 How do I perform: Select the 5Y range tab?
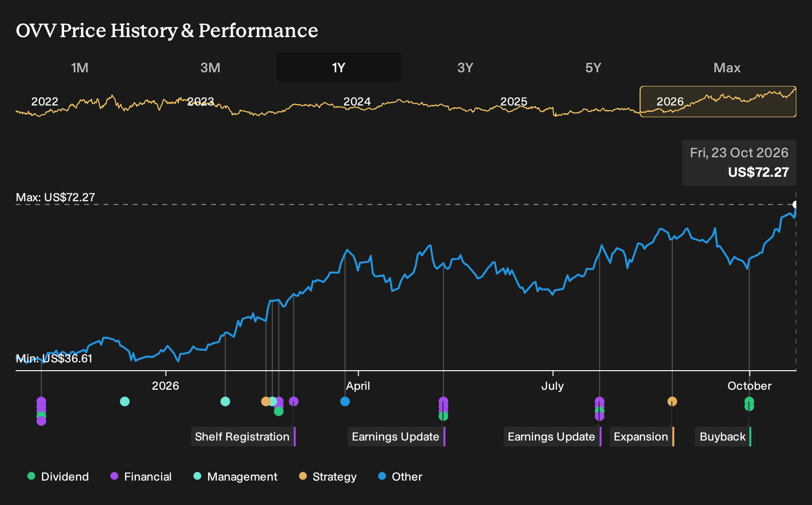pyautogui.click(x=593, y=67)
